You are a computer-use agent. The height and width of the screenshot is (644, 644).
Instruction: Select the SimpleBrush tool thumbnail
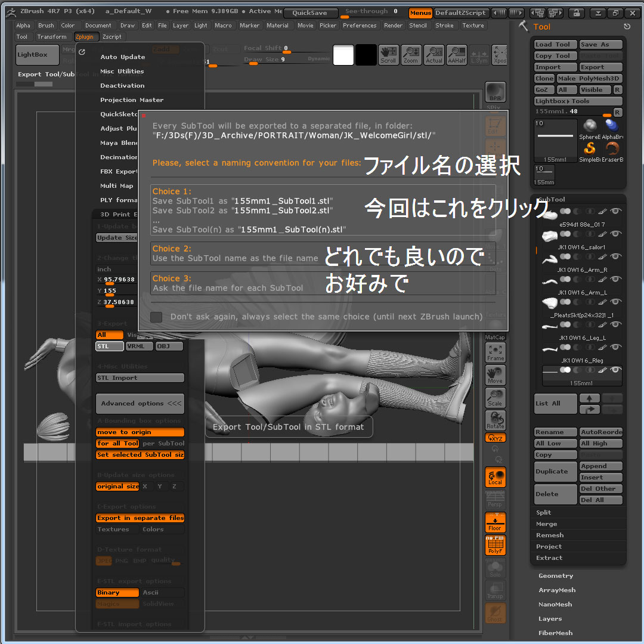click(590, 151)
